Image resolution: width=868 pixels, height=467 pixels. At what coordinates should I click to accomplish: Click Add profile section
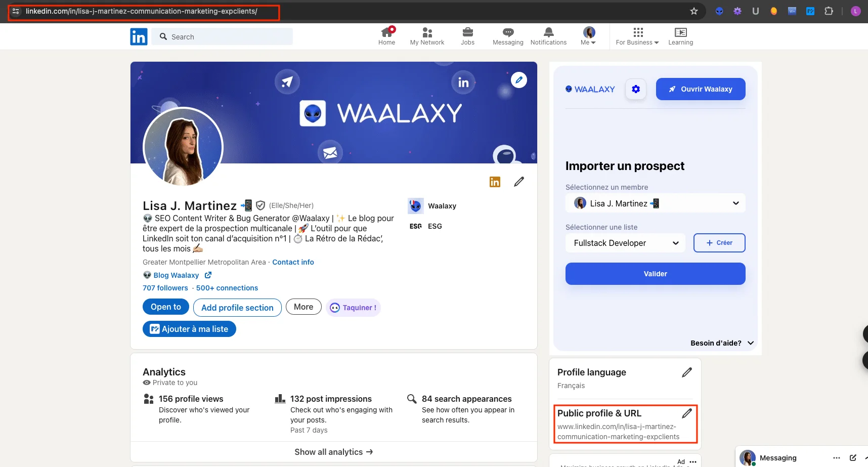click(x=237, y=308)
